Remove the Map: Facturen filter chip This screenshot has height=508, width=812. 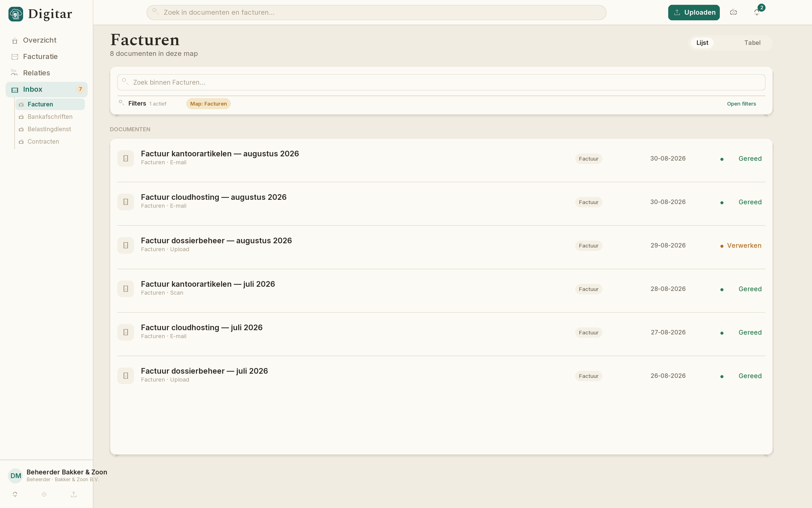coord(208,104)
